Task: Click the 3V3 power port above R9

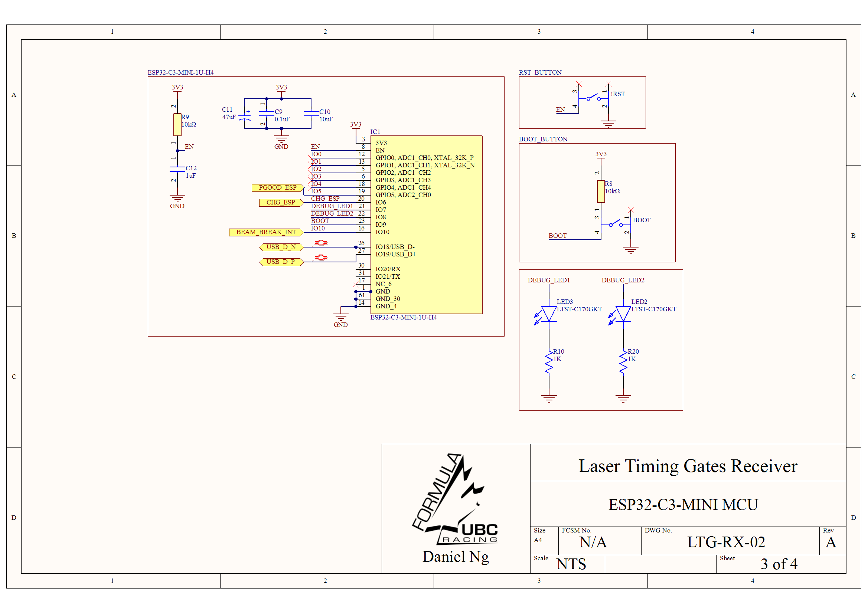Action: coord(177,88)
